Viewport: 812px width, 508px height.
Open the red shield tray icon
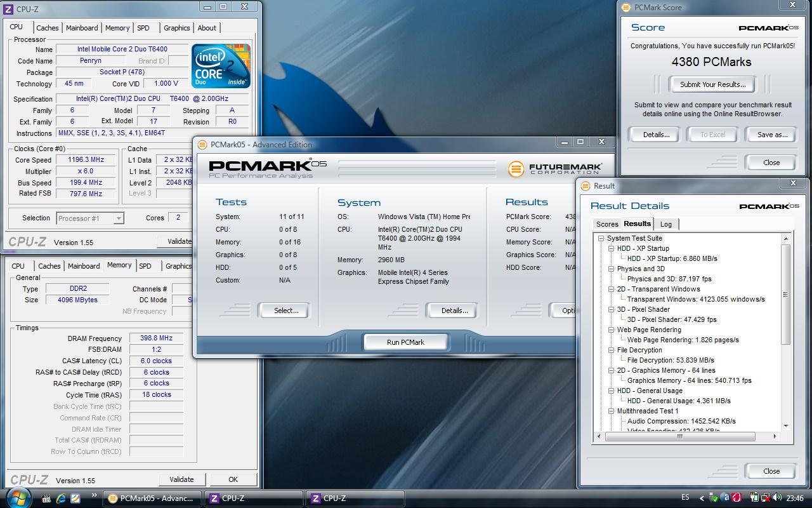tap(737, 498)
